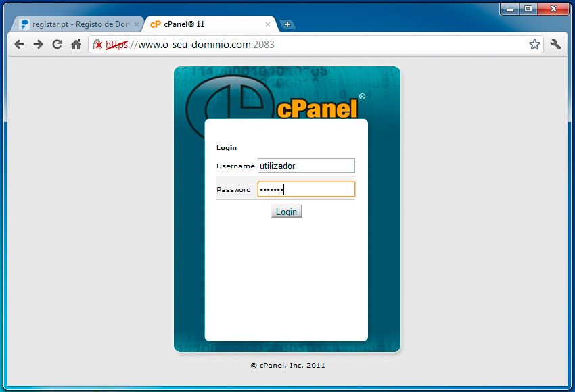
Task: Click the © cPanel, Inc. 2011 footer text
Action: tap(288, 365)
